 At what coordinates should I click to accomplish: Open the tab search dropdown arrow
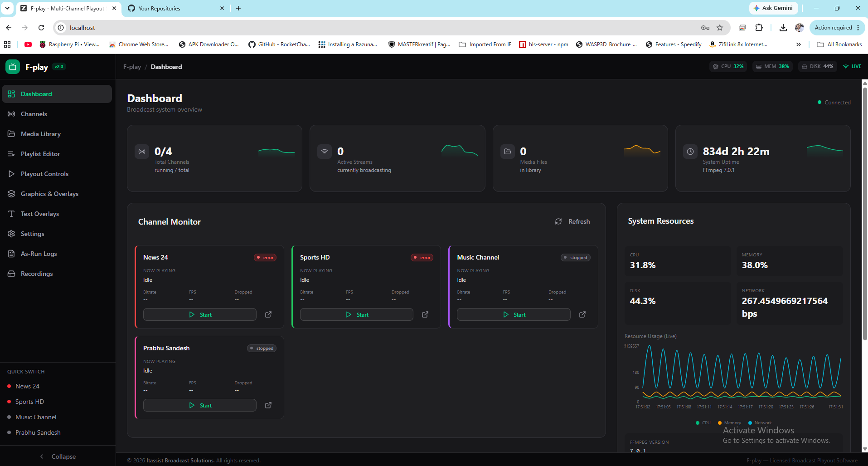(x=7, y=8)
